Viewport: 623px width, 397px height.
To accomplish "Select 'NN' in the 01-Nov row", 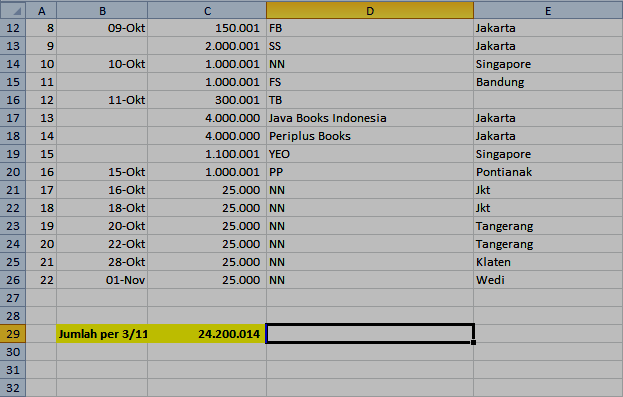I will click(370, 280).
